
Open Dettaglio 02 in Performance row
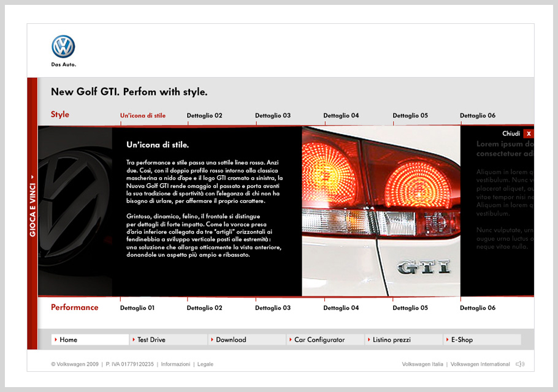point(204,307)
